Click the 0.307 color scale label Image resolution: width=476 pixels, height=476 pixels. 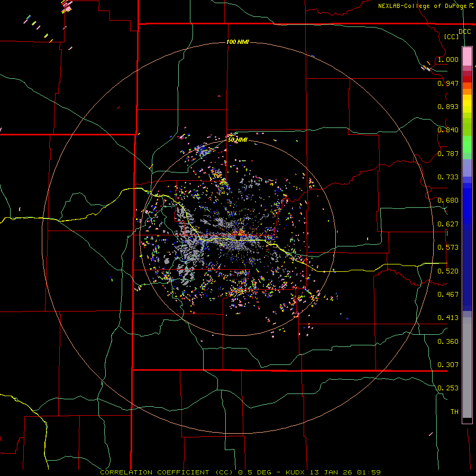pyautogui.click(x=448, y=365)
